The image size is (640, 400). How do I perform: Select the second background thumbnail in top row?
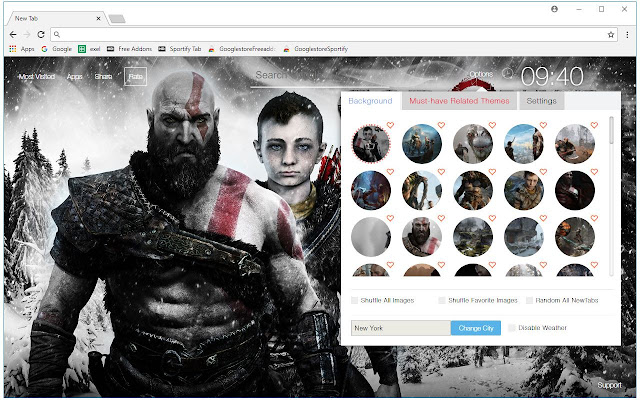coord(422,144)
